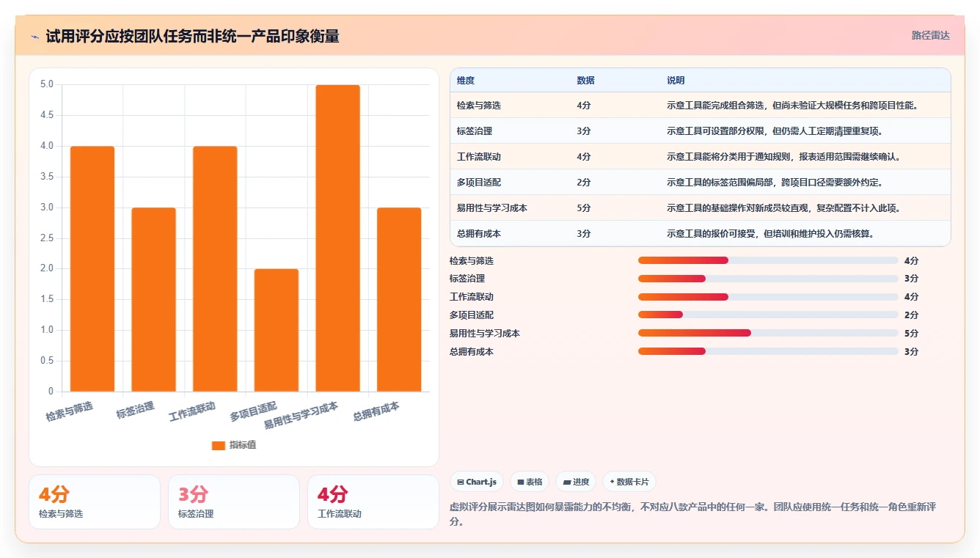Select the 多项目适配 table row name

click(479, 183)
